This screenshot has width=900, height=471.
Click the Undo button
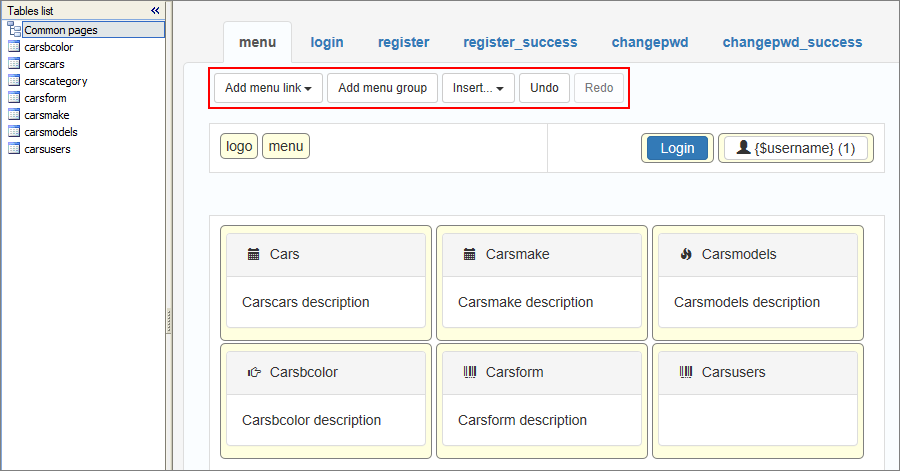544,88
